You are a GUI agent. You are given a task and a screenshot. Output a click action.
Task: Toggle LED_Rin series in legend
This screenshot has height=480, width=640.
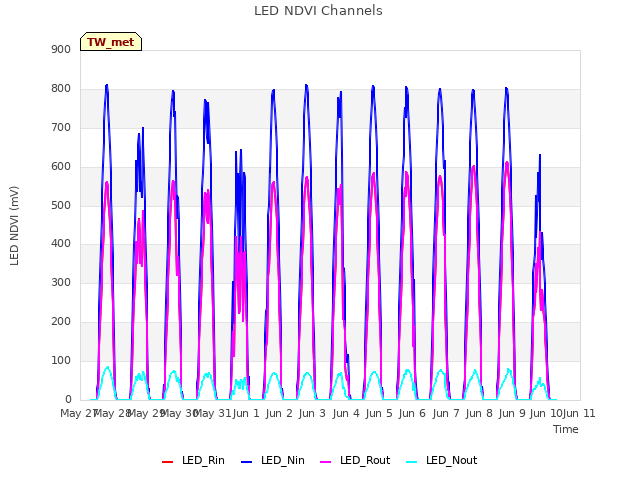(x=193, y=460)
